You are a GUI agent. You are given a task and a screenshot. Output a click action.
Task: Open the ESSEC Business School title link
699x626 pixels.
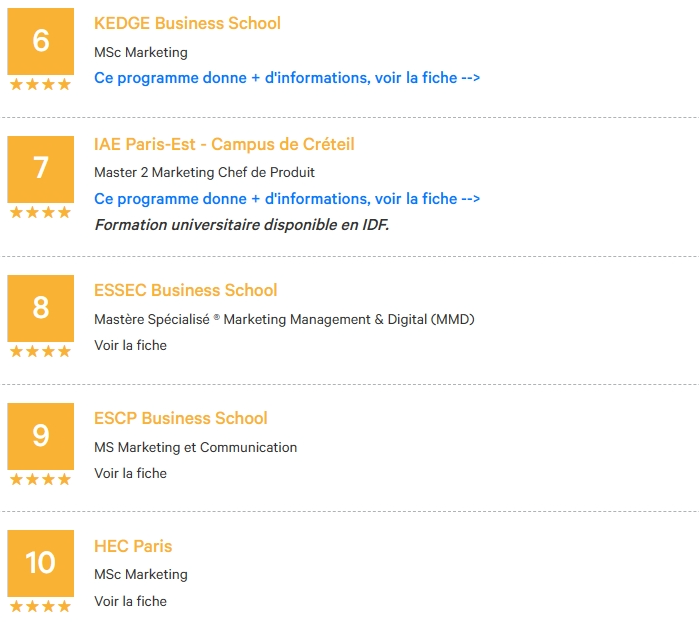click(185, 290)
